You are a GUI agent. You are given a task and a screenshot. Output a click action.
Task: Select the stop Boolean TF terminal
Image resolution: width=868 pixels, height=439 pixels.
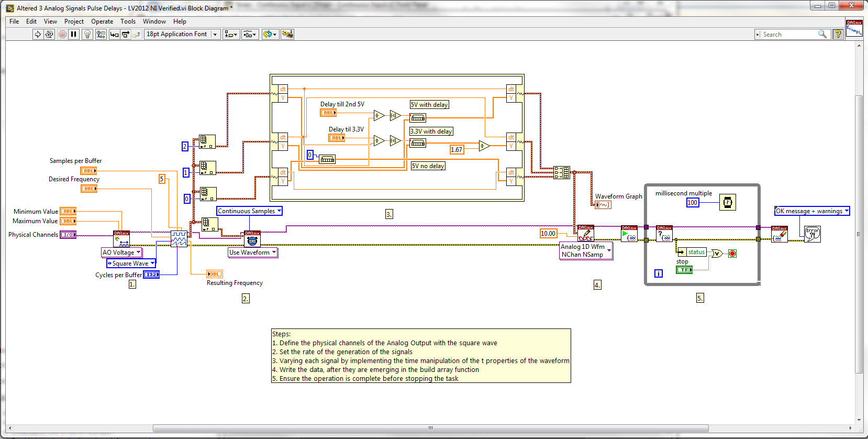684,270
